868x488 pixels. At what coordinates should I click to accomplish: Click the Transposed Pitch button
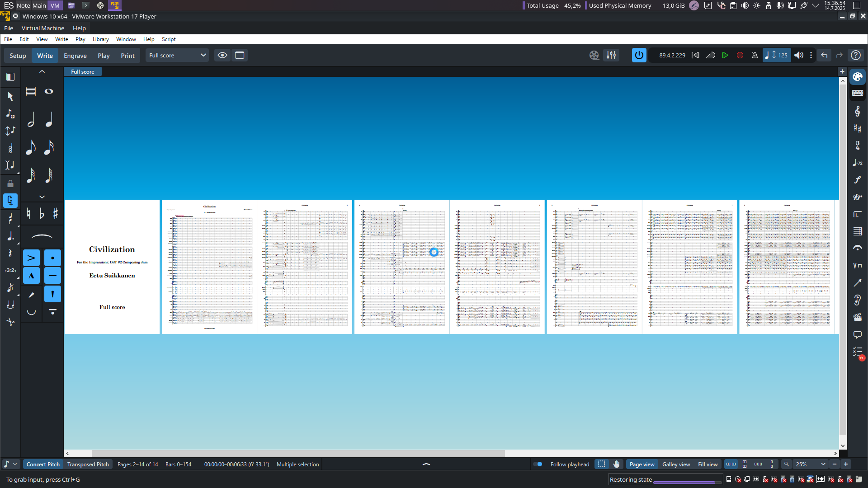88,464
